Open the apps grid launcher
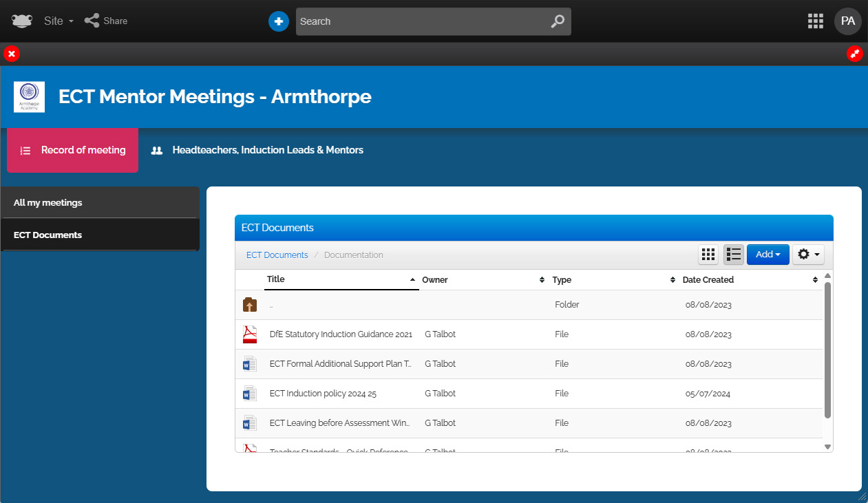 pos(815,21)
